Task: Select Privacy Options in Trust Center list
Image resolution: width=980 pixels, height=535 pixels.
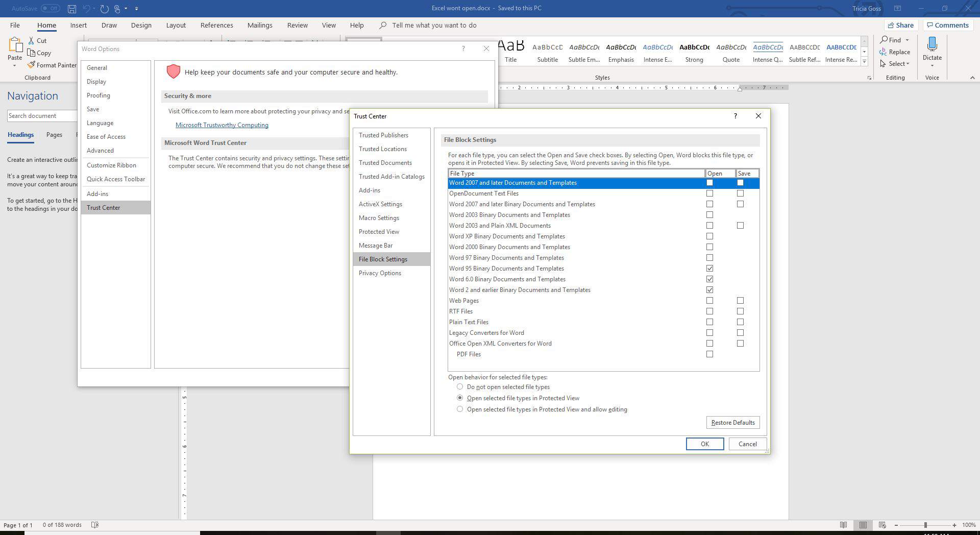Action: (391, 273)
